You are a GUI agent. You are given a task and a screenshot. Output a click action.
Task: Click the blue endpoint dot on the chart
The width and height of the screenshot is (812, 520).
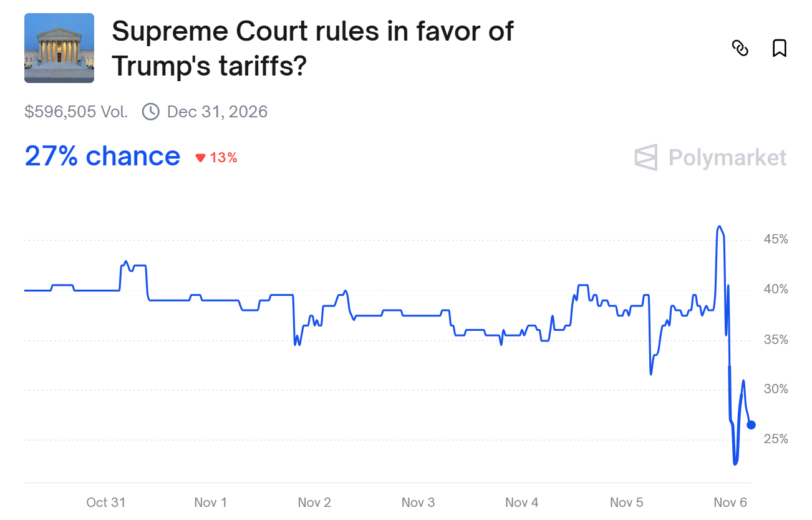(751, 425)
